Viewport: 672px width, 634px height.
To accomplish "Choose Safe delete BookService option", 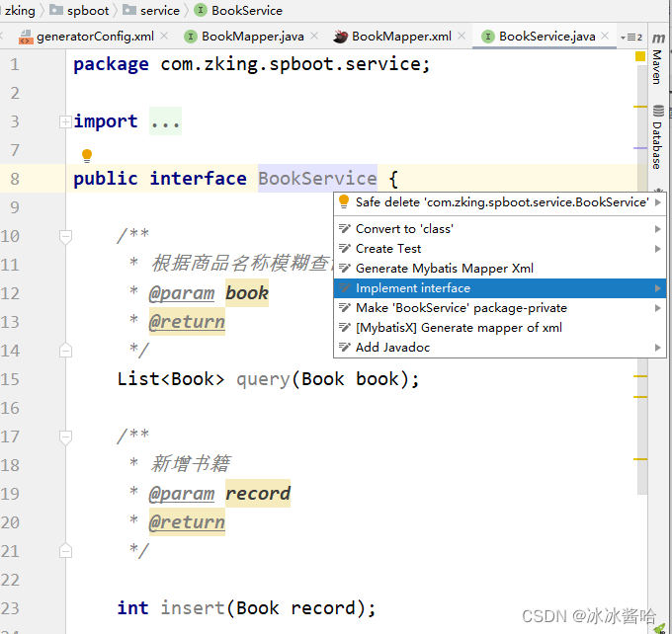I will click(x=500, y=202).
